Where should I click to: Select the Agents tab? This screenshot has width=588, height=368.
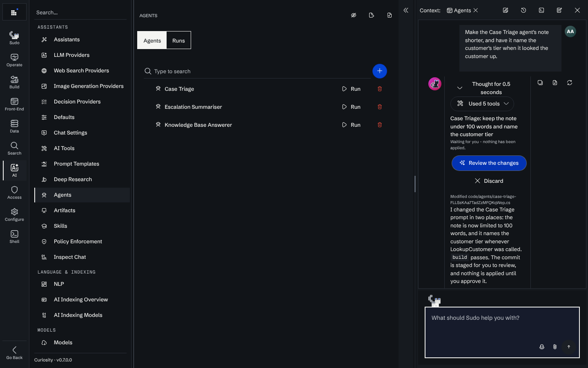point(152,40)
